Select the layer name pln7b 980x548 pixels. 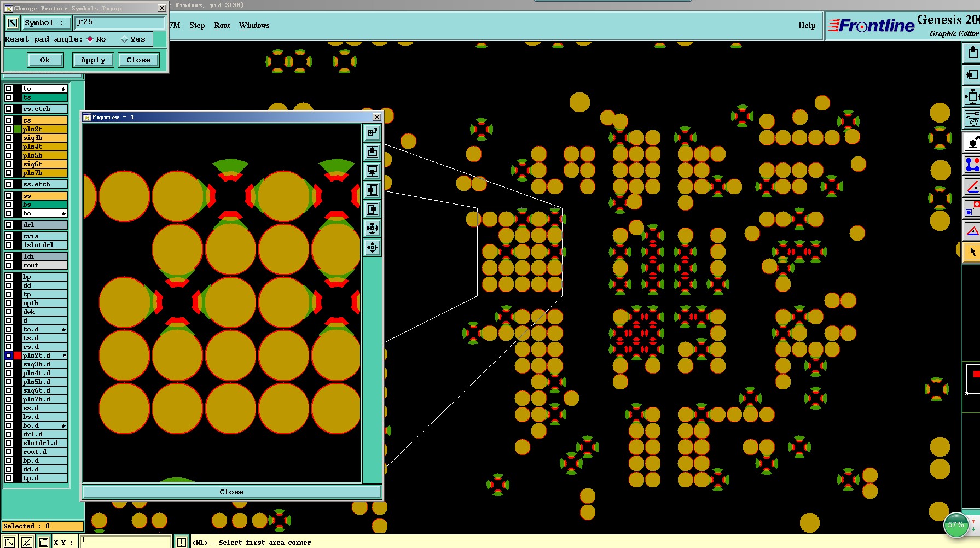point(44,173)
